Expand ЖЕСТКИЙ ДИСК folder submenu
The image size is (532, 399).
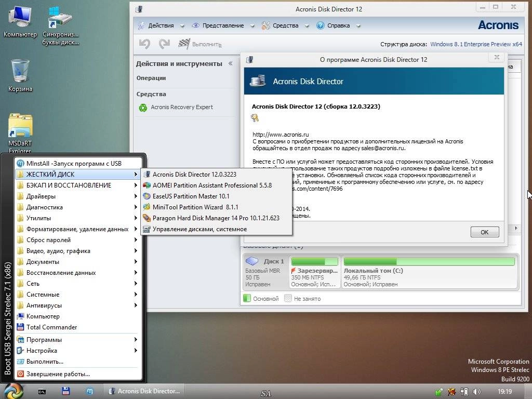pos(78,175)
